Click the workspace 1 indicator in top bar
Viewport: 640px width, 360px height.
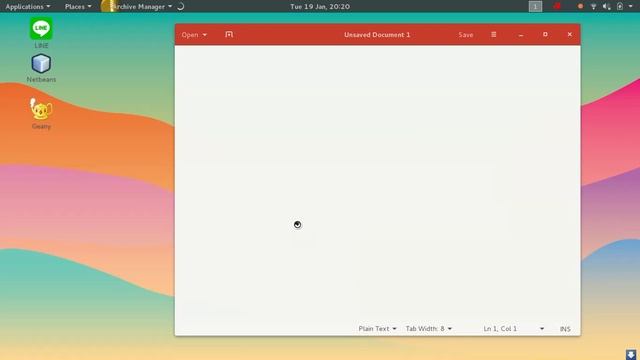[x=535, y=6]
